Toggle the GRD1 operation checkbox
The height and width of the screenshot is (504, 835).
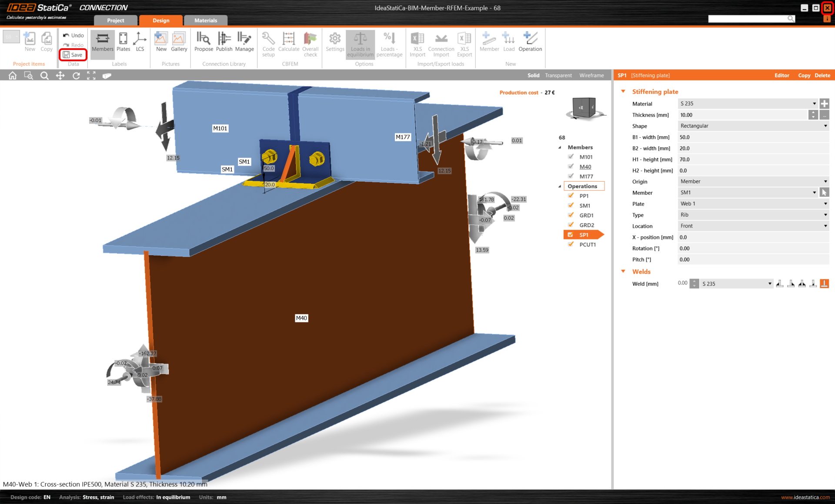[571, 215]
